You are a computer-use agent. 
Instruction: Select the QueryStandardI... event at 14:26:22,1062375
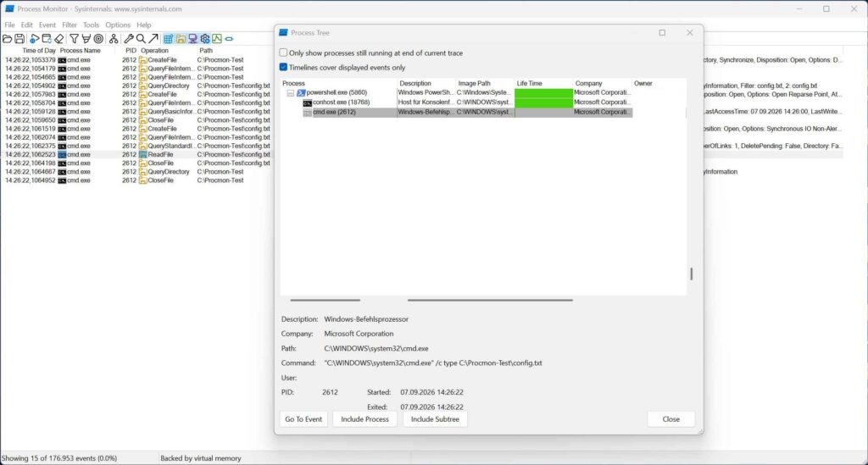136,146
